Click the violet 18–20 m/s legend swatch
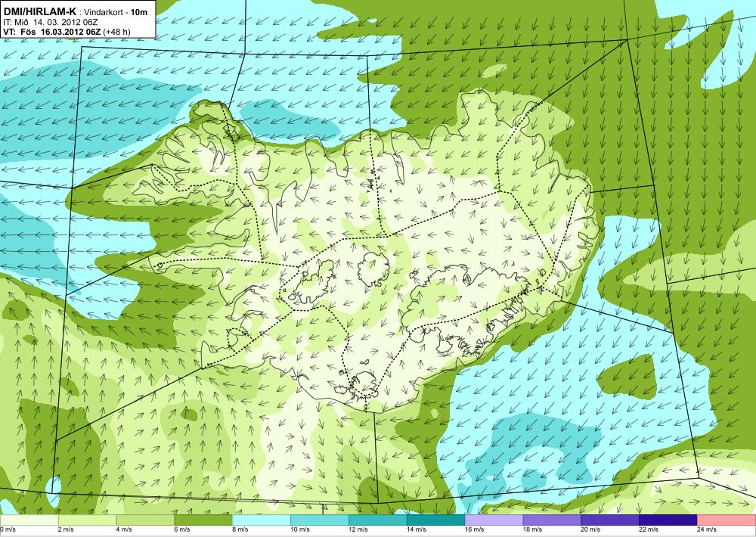756x537 pixels. pyautogui.click(x=552, y=520)
